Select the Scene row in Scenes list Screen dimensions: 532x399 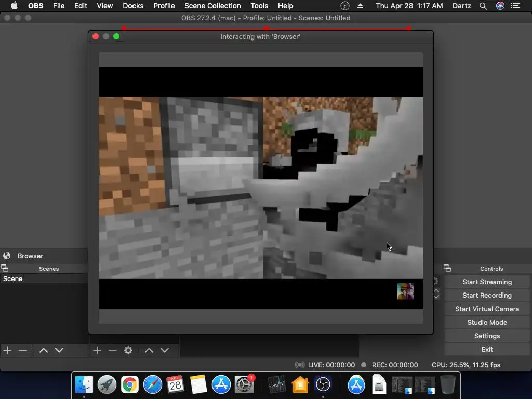tap(44, 278)
